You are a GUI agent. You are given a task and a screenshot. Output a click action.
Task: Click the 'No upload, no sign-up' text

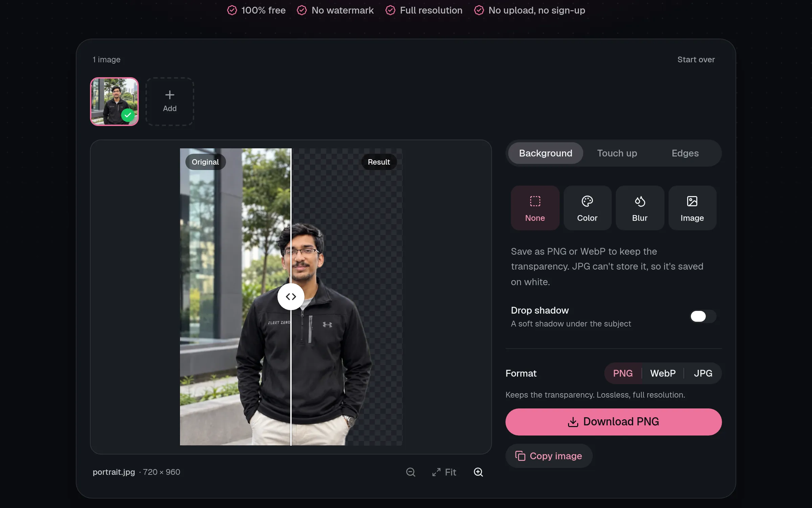(537, 10)
